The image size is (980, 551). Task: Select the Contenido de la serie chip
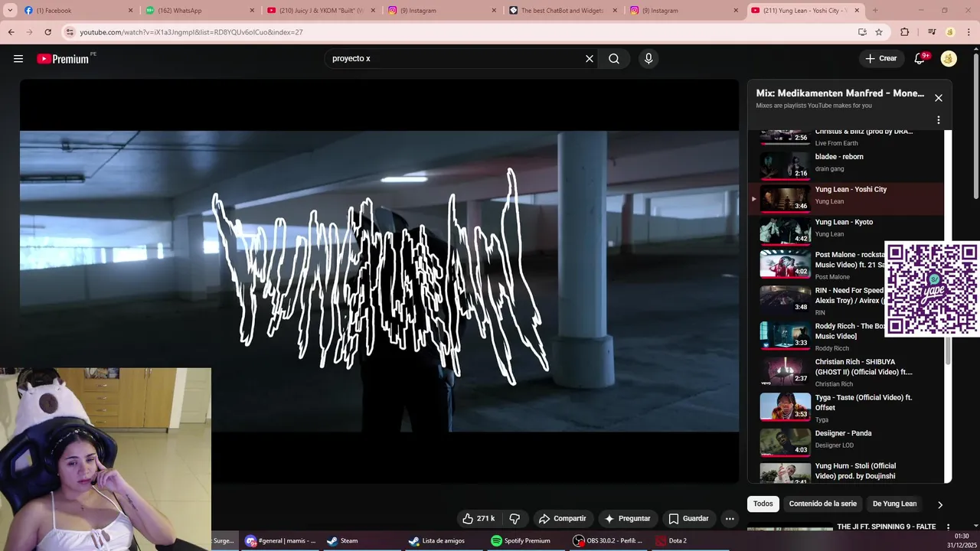823,504
